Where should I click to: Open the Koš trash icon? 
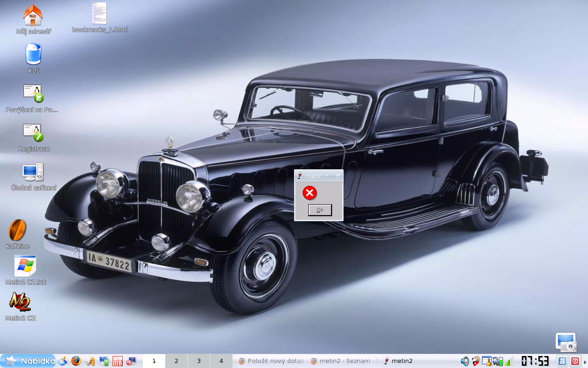click(x=34, y=55)
